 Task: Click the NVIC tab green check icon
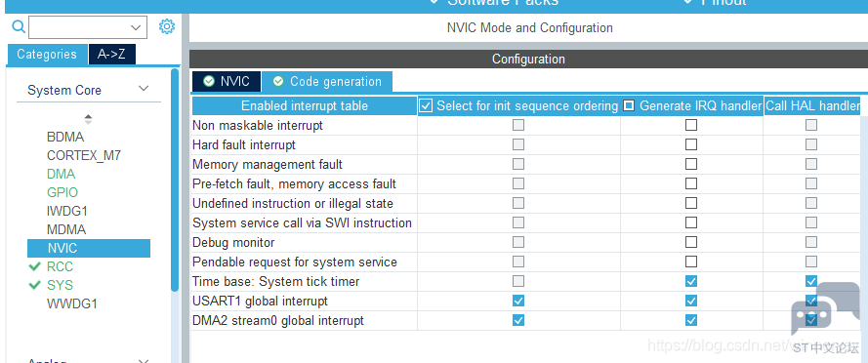point(208,81)
